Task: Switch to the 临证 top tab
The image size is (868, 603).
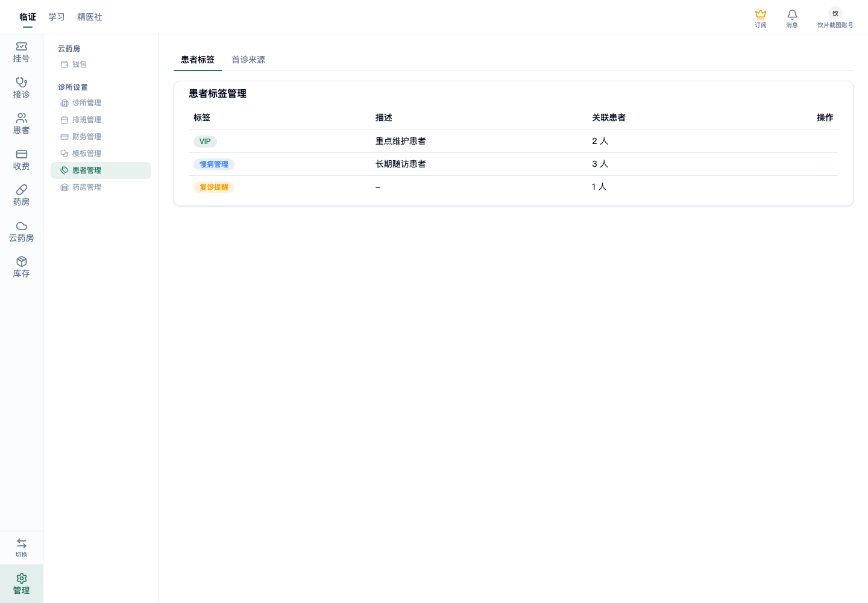Action: tap(28, 17)
